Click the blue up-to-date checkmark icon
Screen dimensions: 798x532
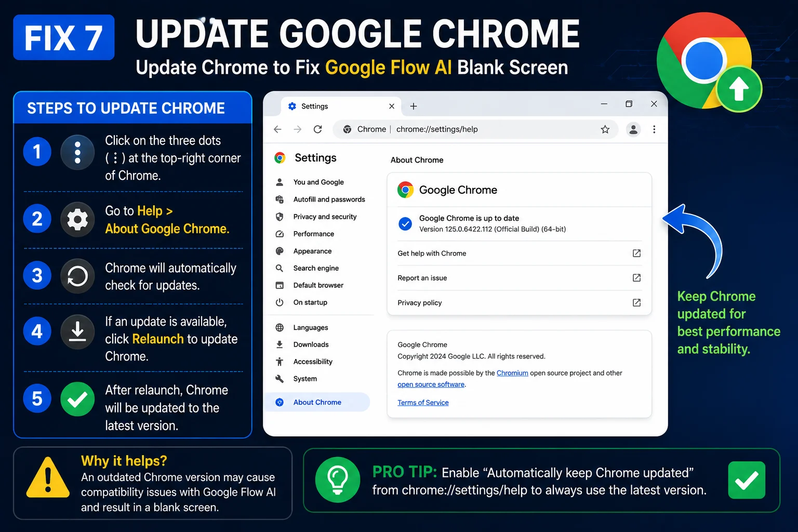(405, 224)
